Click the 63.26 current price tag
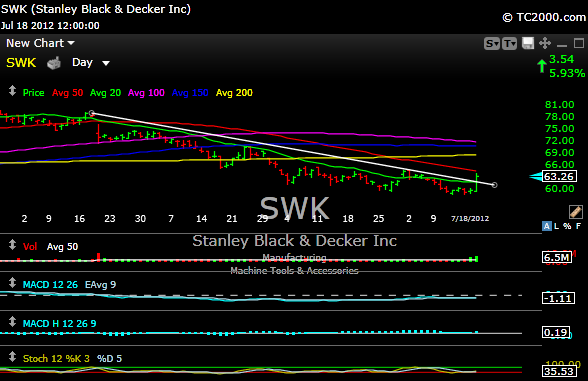588x381 pixels. (559, 176)
